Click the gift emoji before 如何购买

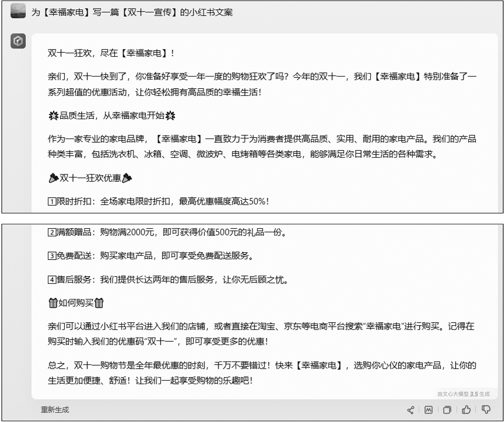(x=53, y=303)
